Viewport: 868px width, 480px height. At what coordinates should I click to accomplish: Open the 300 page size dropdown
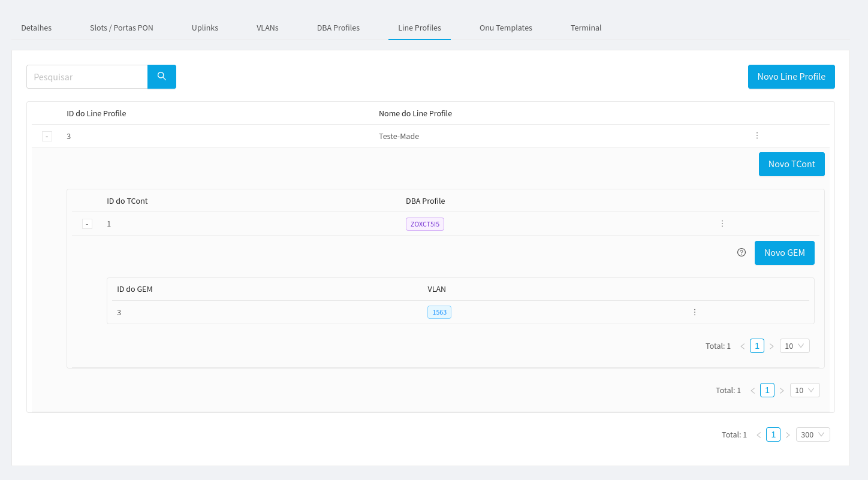813,434
